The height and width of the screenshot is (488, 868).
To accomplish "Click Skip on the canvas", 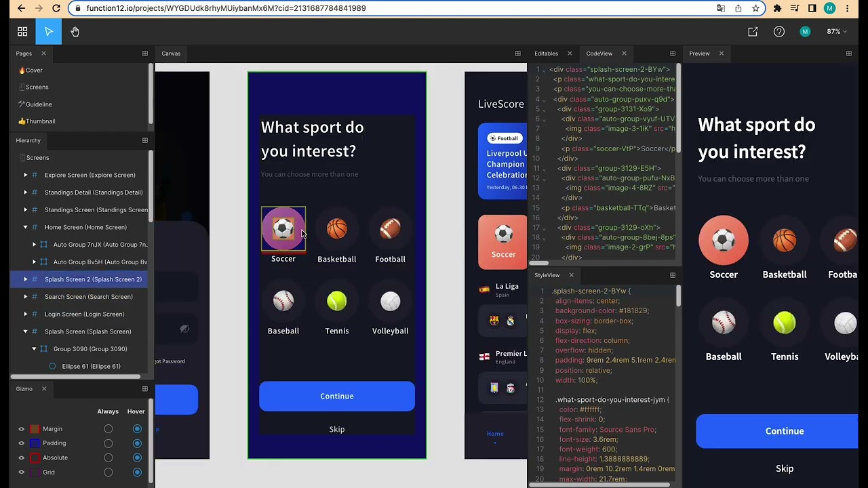I will coord(337,429).
